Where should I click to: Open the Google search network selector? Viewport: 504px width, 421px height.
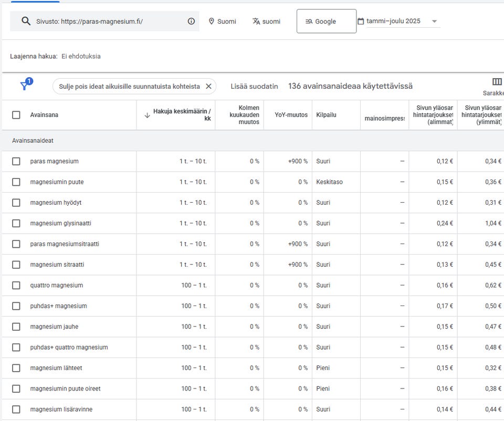pos(326,22)
